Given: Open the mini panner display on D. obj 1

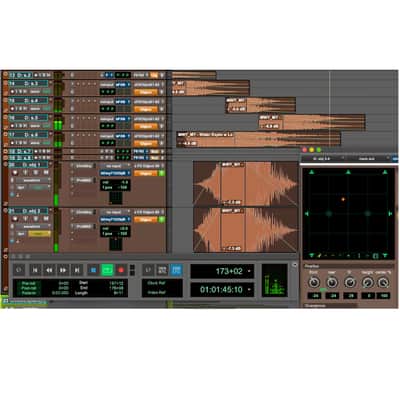Looking at the screenshot, I should [116, 198].
